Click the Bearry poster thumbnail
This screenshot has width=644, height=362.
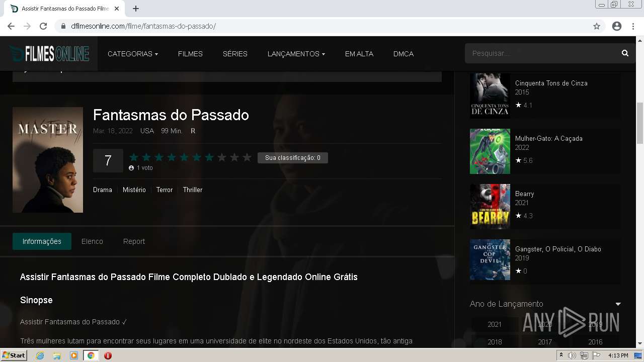coord(490,207)
